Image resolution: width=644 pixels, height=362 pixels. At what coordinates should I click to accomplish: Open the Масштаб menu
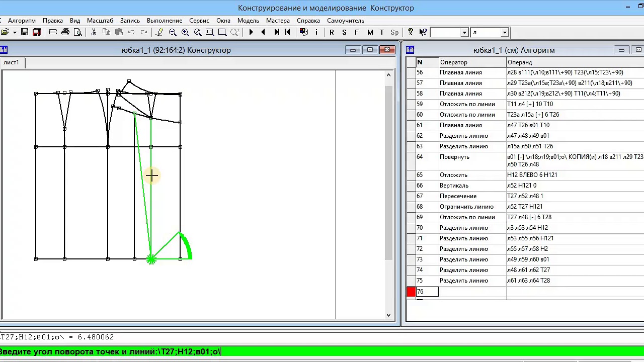pyautogui.click(x=100, y=21)
